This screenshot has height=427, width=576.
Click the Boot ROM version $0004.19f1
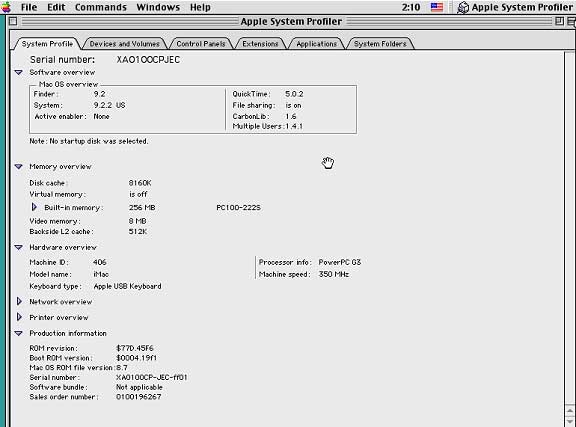click(136, 358)
